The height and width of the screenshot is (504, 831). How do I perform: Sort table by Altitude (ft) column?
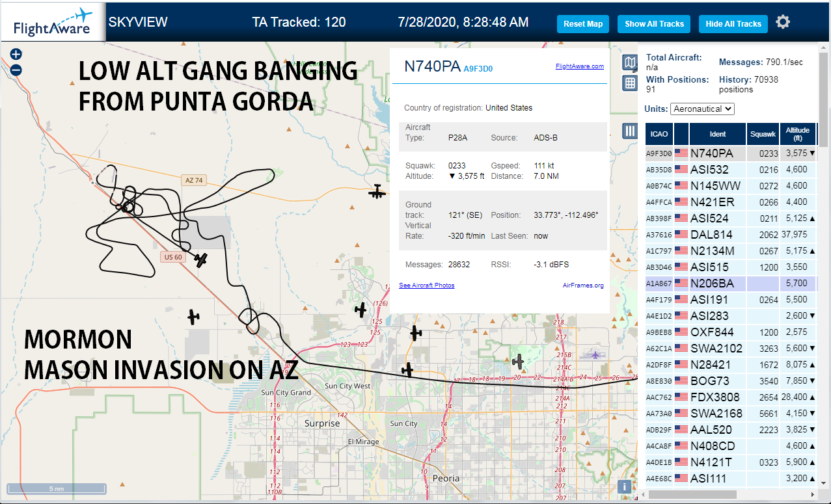[x=797, y=134]
